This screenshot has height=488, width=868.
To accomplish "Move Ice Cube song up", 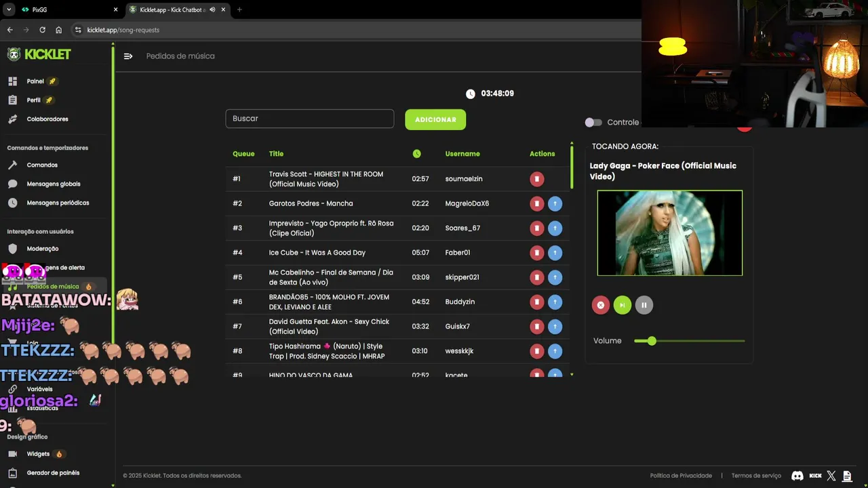I will pyautogui.click(x=555, y=253).
